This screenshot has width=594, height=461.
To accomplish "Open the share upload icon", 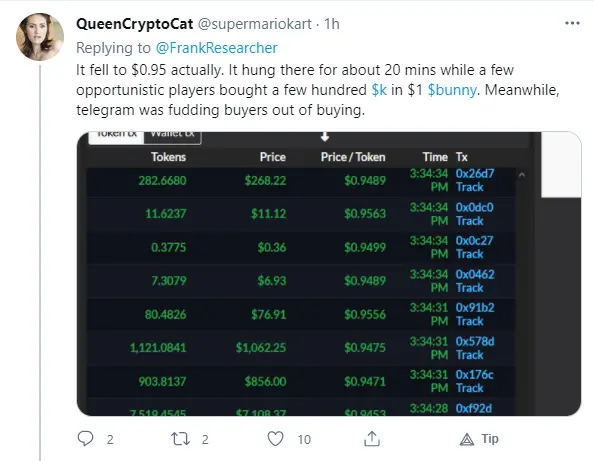I will 372,439.
